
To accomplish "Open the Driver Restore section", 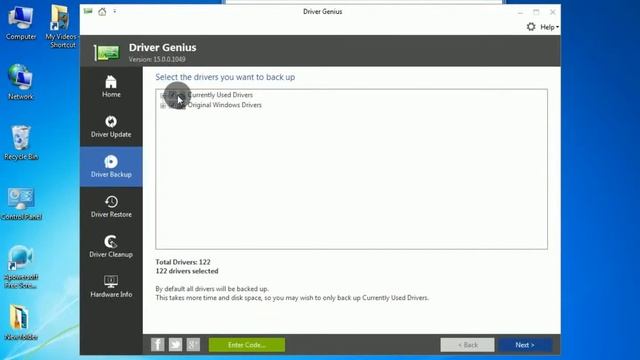I will [x=111, y=207].
